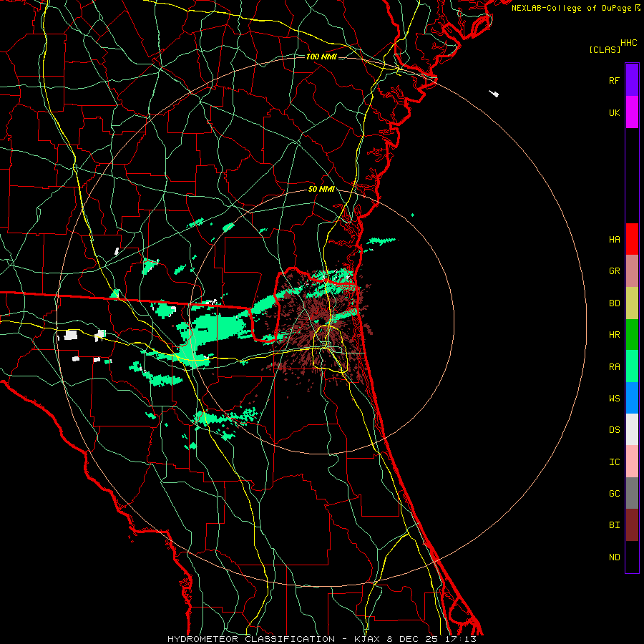Click the RF purple legend swatch
Viewport: 644px width, 644px height.
coord(632,80)
